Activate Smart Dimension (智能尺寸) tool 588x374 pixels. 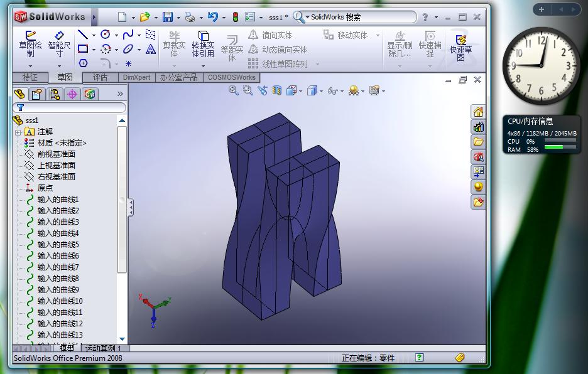click(x=59, y=44)
